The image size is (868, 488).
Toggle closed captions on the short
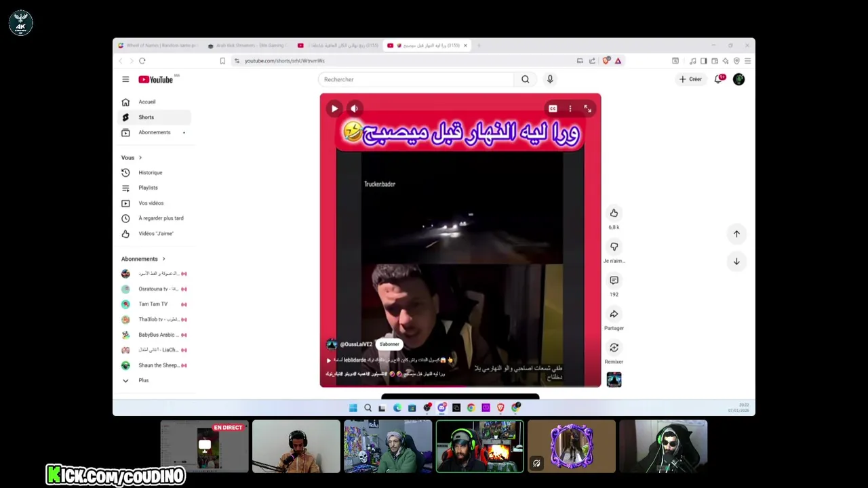tap(553, 108)
